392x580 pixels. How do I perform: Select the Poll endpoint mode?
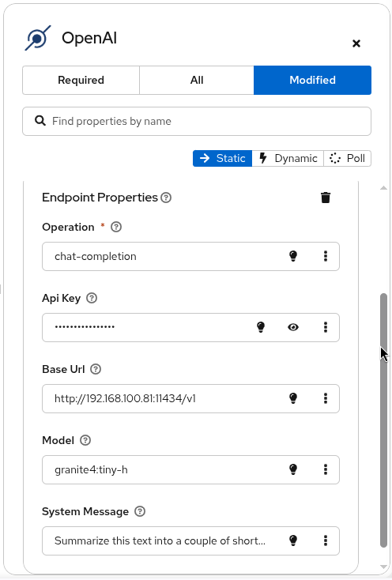point(347,158)
